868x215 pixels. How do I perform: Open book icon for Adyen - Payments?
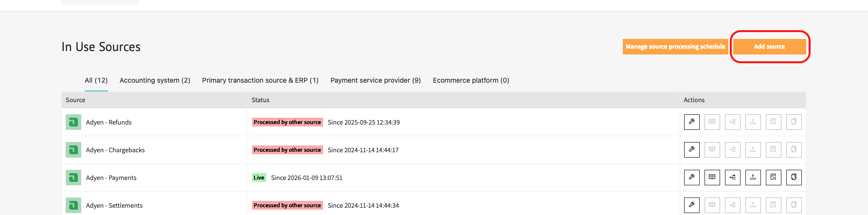(x=712, y=178)
